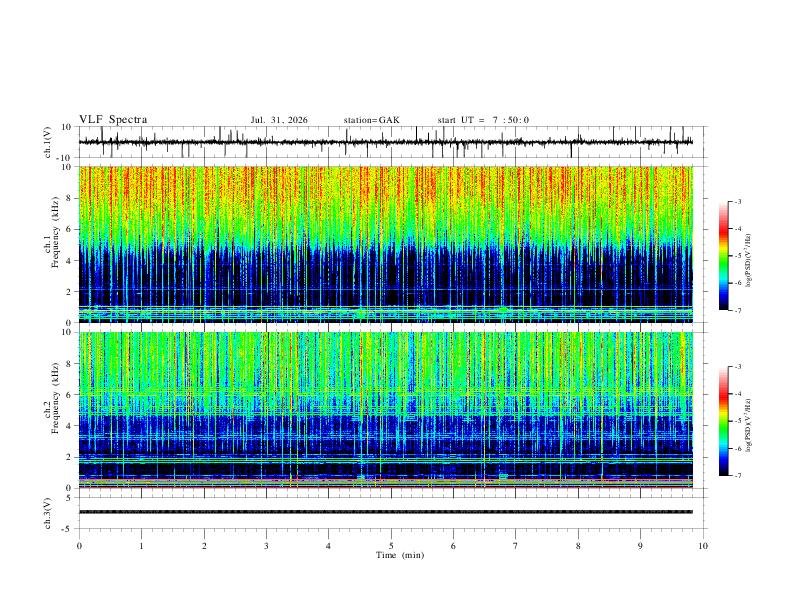This screenshot has width=792, height=612.
Task: Click the station=GAK label
Action: point(371,120)
